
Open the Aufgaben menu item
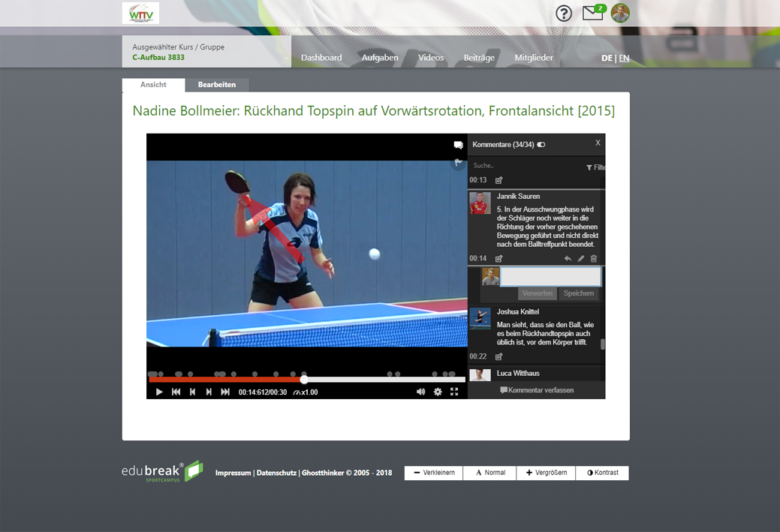click(x=380, y=58)
